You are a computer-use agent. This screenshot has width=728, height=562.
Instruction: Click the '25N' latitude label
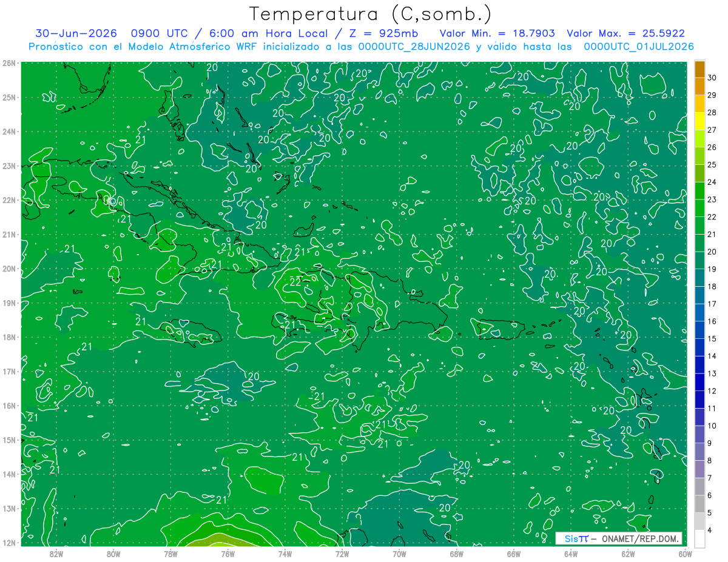point(8,97)
